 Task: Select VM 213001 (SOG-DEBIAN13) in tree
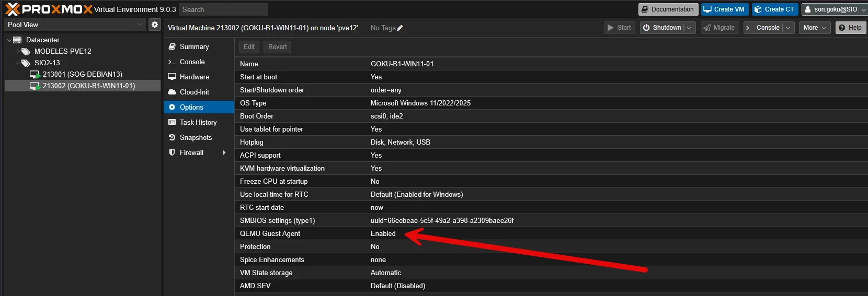pos(82,74)
